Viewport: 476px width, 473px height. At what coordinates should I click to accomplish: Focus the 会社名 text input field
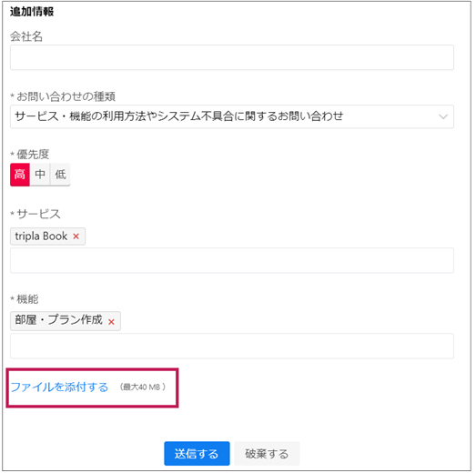tap(232, 57)
